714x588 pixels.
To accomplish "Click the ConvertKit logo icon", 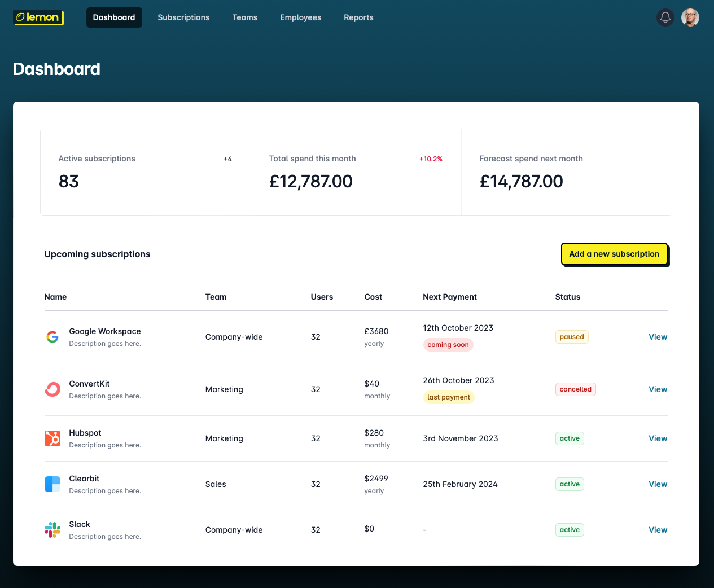I will [52, 389].
